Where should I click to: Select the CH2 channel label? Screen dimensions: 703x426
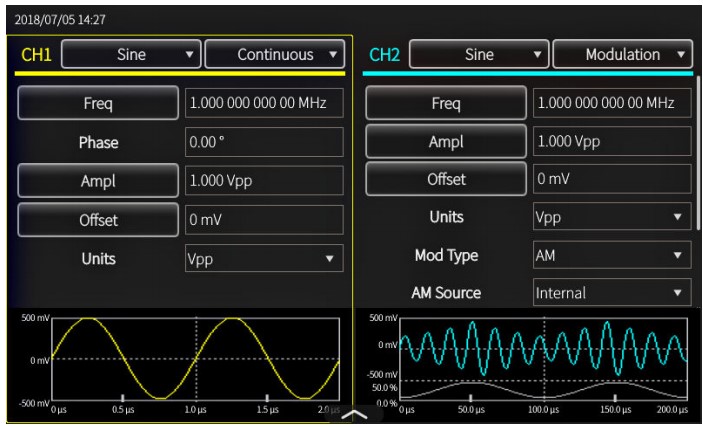tap(384, 55)
